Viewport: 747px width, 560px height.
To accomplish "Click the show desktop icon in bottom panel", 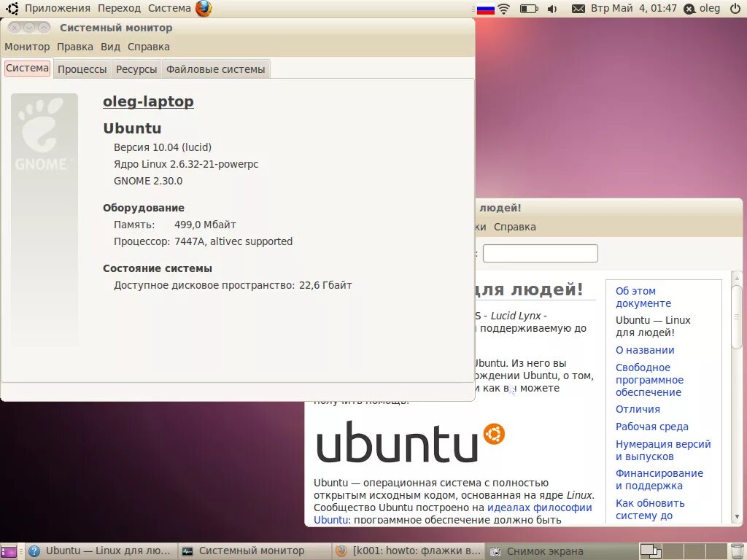I will (x=9, y=551).
